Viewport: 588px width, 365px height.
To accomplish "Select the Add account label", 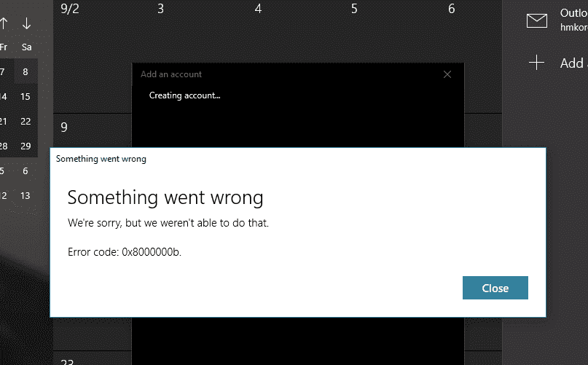I will 573,63.
